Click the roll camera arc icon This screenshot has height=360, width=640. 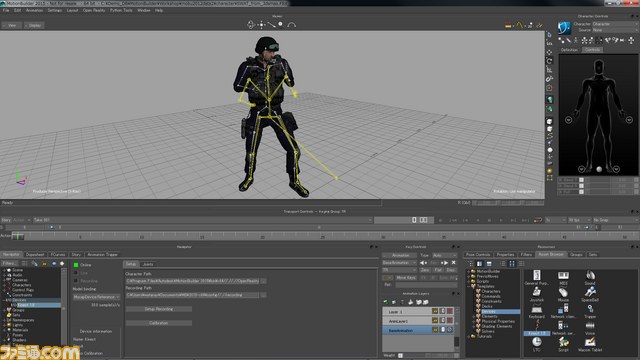[291, 25]
